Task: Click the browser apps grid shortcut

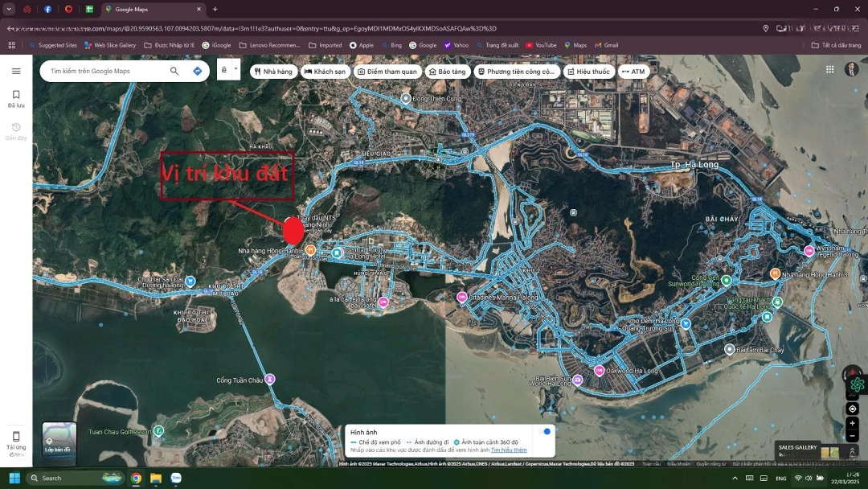Action: [x=11, y=45]
